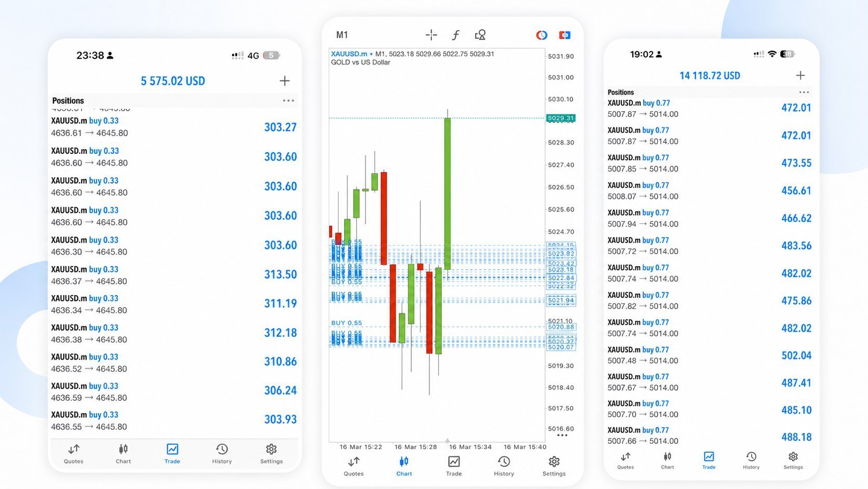Select the position with profit 502.04
The width and height of the screenshot is (868, 489).
[709, 355]
